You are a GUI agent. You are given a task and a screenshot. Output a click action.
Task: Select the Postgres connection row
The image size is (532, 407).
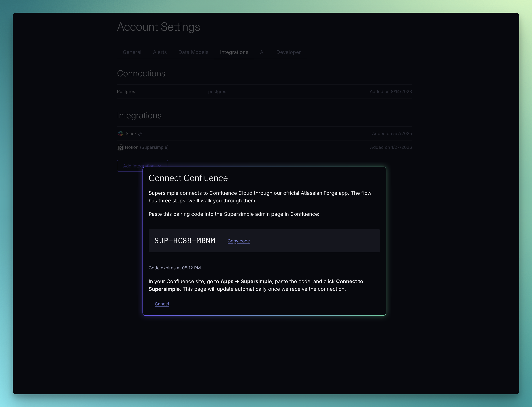tap(264, 92)
